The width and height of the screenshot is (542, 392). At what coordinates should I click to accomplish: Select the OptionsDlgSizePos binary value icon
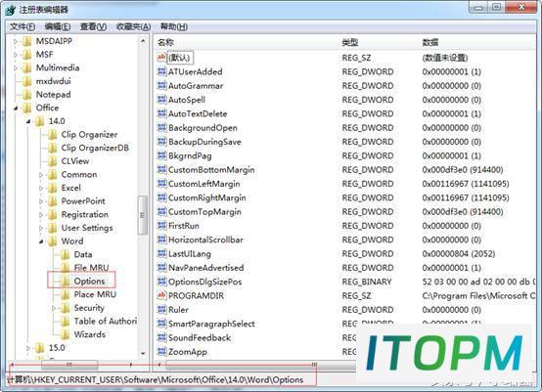click(x=161, y=282)
